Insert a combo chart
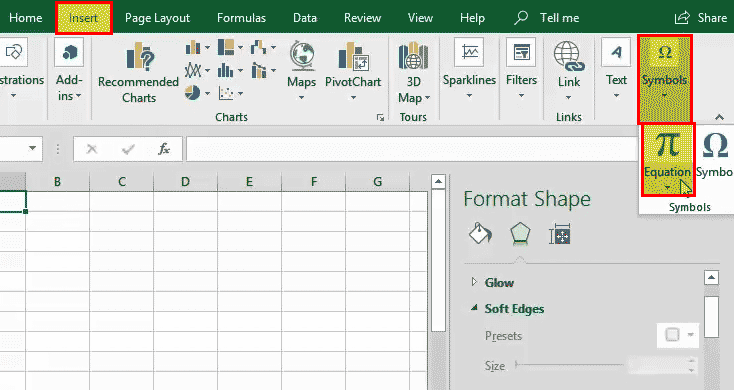This screenshot has height=390, width=734. coord(263,71)
